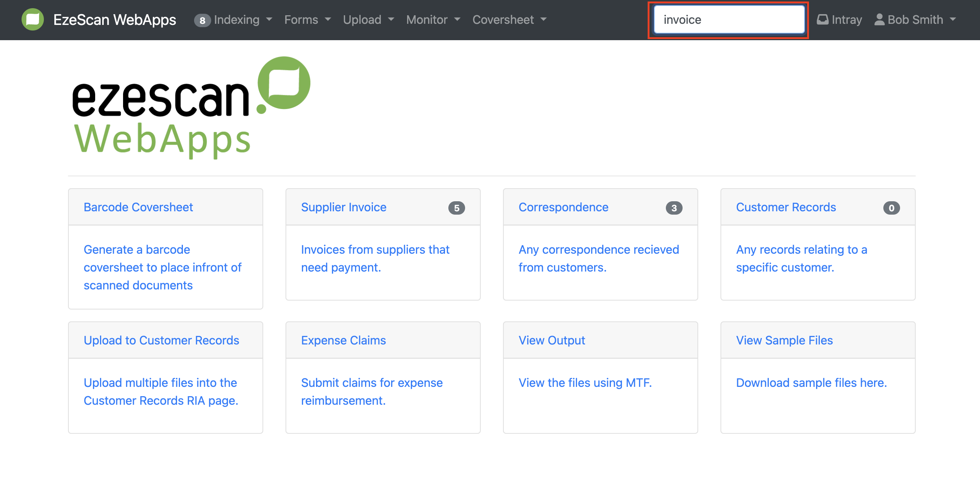Open the Upload to Customer Records link
Screen dimensions: 980x494
[161, 340]
